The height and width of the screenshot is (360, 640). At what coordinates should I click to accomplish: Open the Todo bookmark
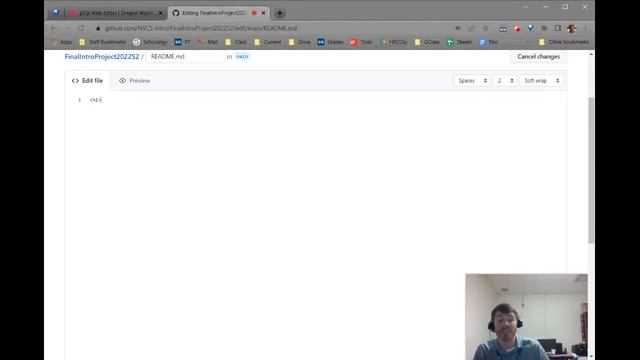pyautogui.click(x=361, y=42)
